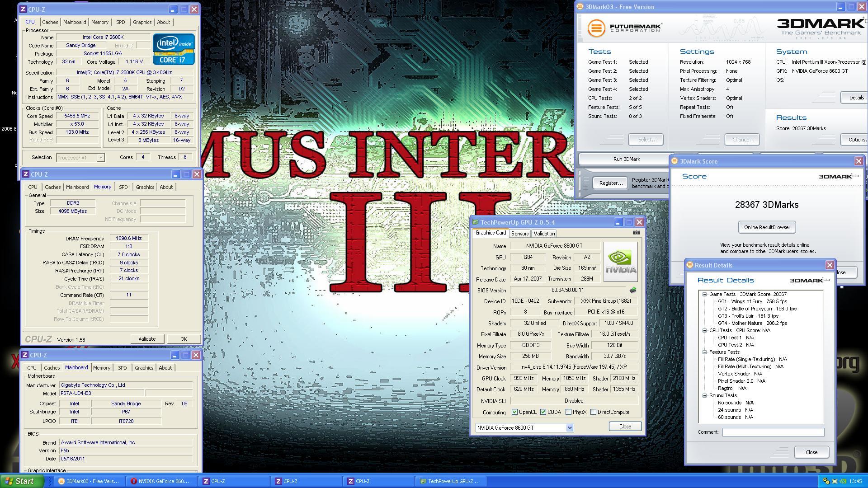The image size is (868, 488).
Task: Click the system Details... button in 3DMark03
Action: coord(854,98)
